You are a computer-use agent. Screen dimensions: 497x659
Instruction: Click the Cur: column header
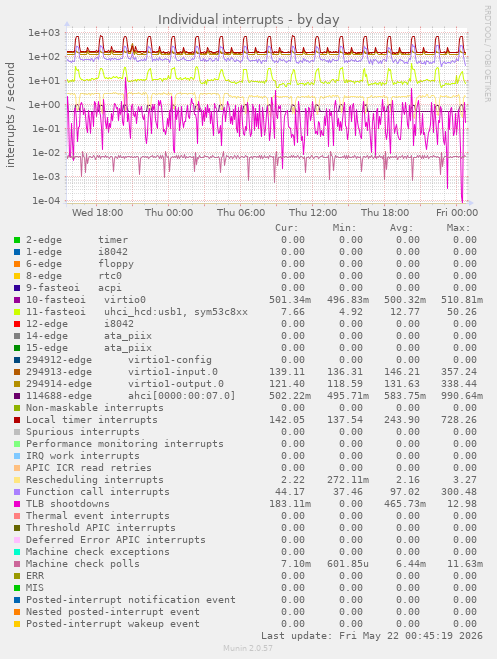tap(287, 228)
